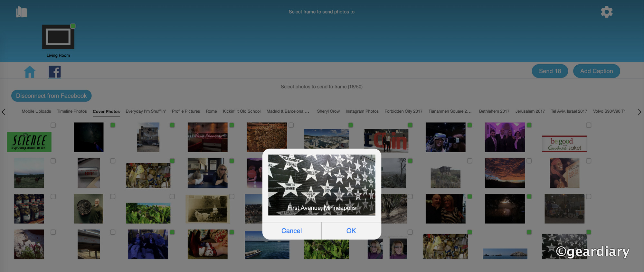
Task: Toggle checkbox for the honeycomb photo
Action: (x=291, y=125)
